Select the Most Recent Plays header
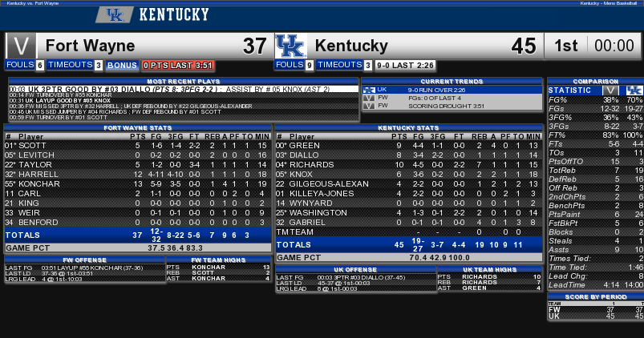The width and height of the screenshot is (644, 338). tap(183, 81)
